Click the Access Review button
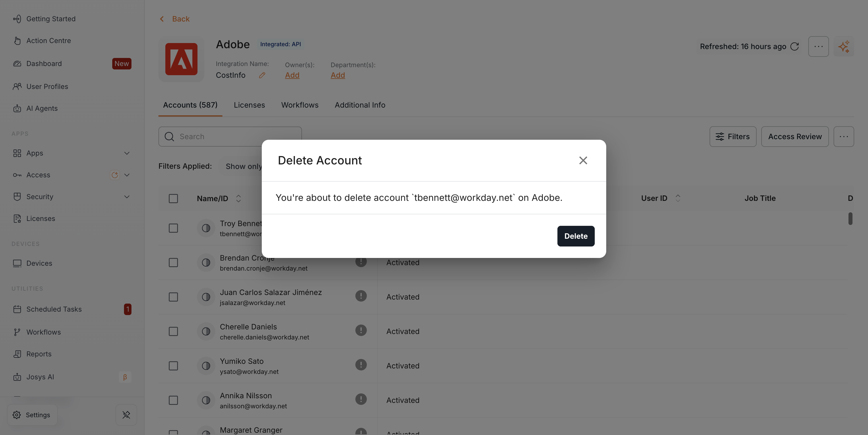 (x=795, y=137)
